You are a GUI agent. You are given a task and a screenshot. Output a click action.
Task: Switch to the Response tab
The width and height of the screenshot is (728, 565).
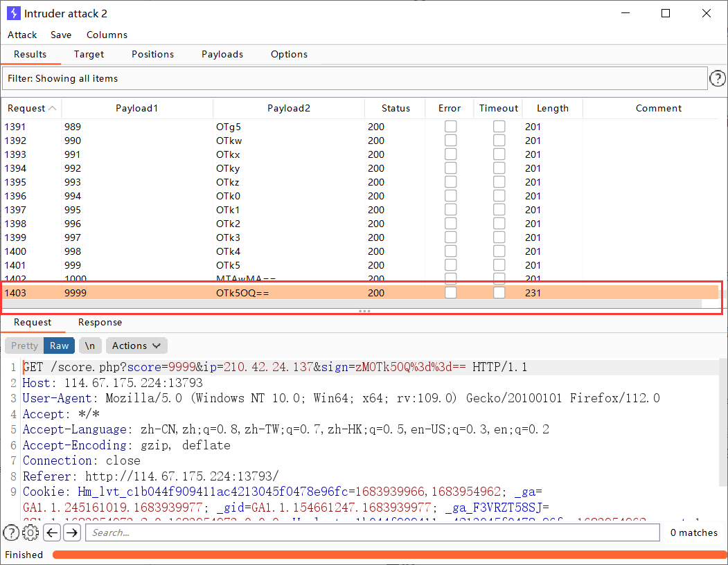(x=100, y=322)
